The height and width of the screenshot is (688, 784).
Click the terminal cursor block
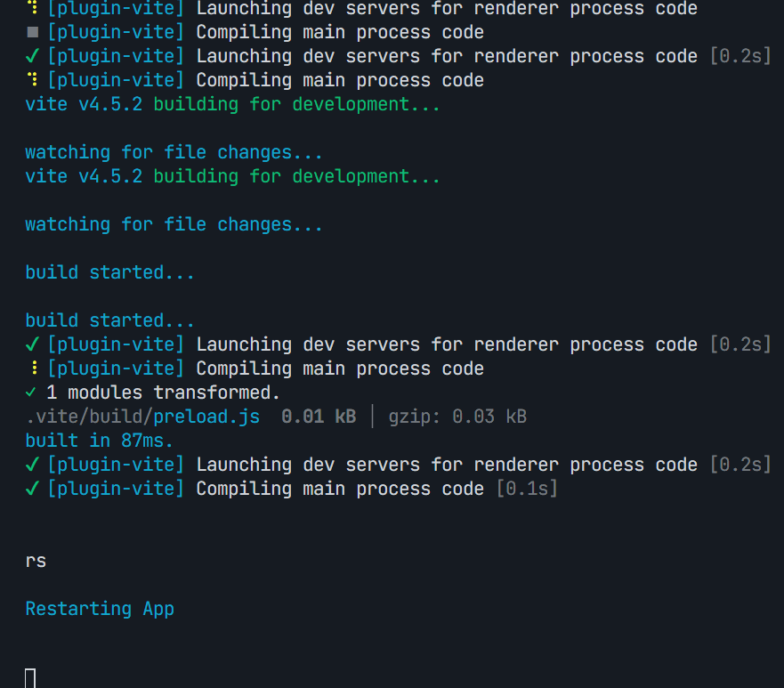[x=30, y=678]
